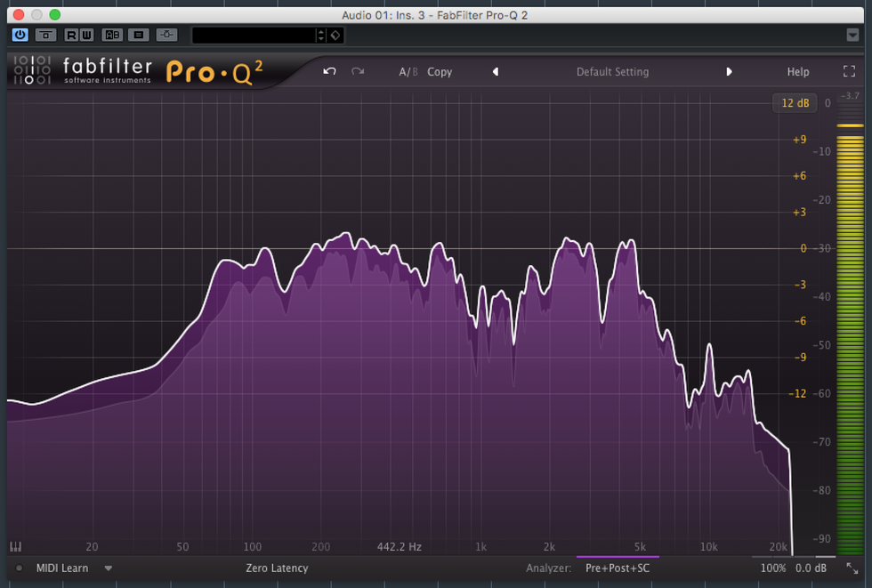Viewport: 872px width, 588px height.
Task: Open the MIDI Learn dropdown arrow
Action: coord(109,568)
